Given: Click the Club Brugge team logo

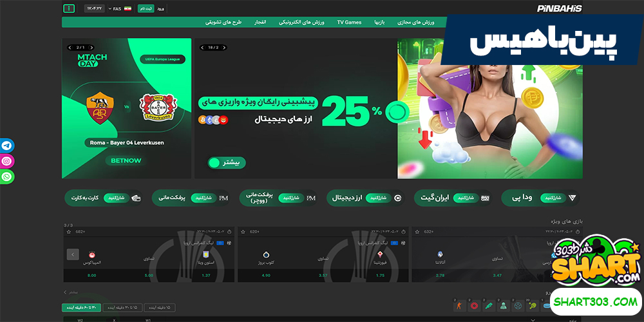Looking at the screenshot, I should point(266,254).
